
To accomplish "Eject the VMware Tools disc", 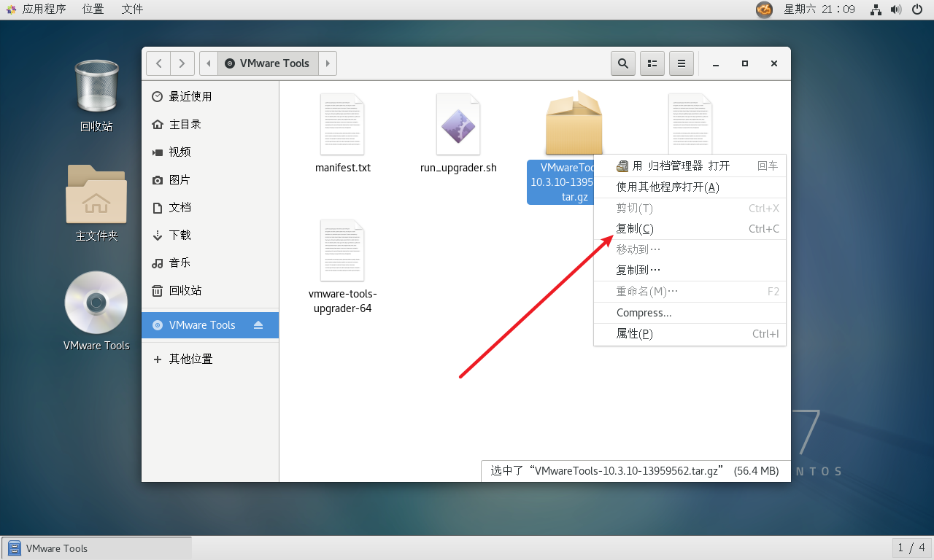I will 258,325.
